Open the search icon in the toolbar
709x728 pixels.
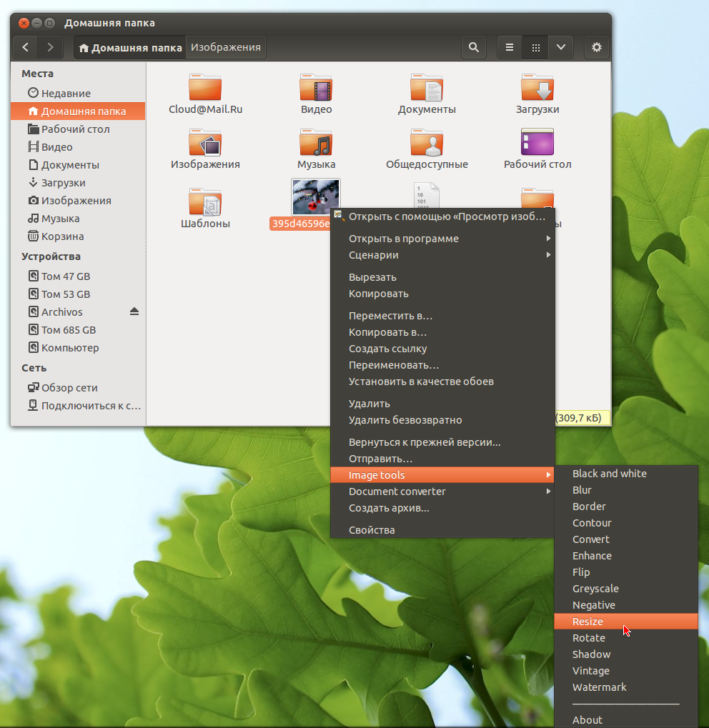click(x=473, y=47)
